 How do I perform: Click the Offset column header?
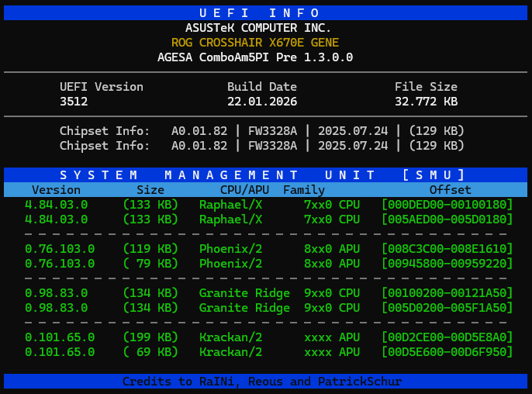[451, 190]
